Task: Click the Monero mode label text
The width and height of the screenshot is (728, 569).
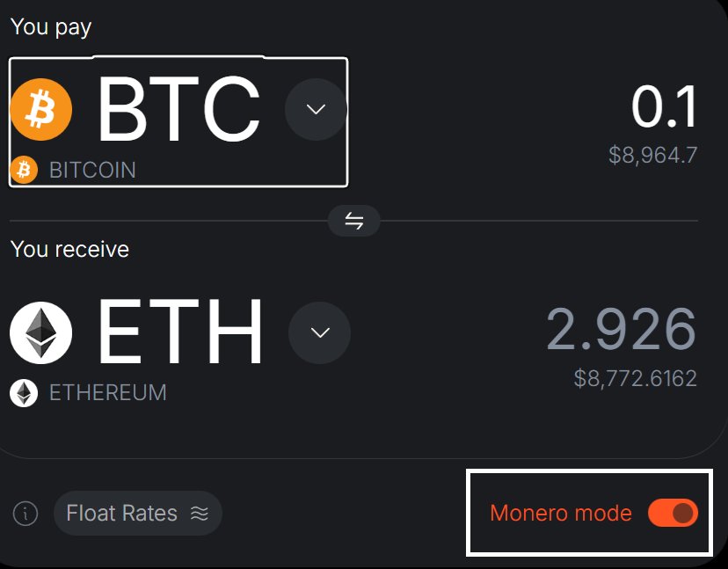Action: pyautogui.click(x=560, y=513)
